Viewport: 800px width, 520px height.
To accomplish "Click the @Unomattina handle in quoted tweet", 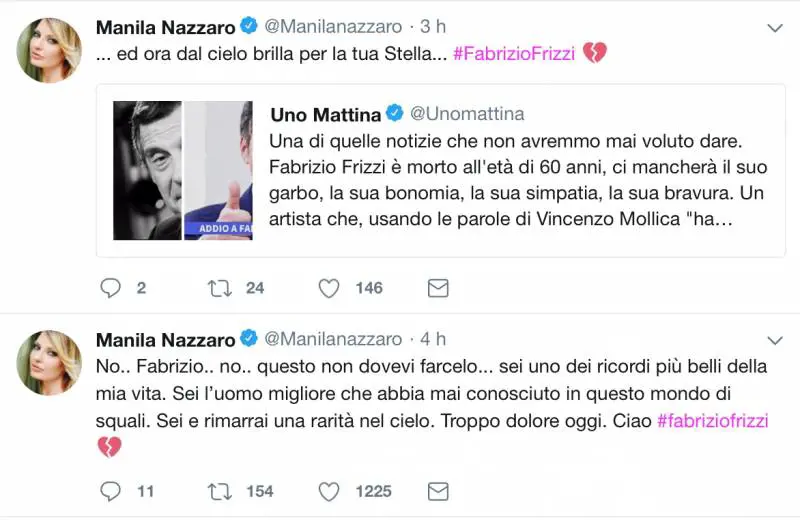I will (467, 114).
